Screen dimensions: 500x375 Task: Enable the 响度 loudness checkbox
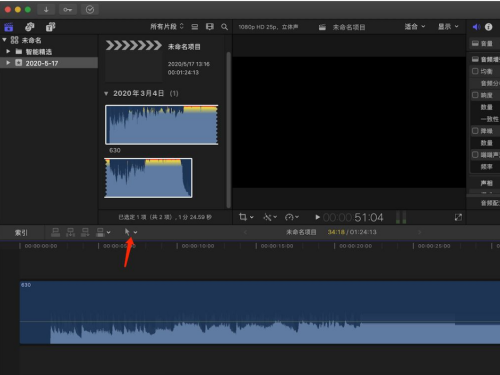[x=475, y=95]
